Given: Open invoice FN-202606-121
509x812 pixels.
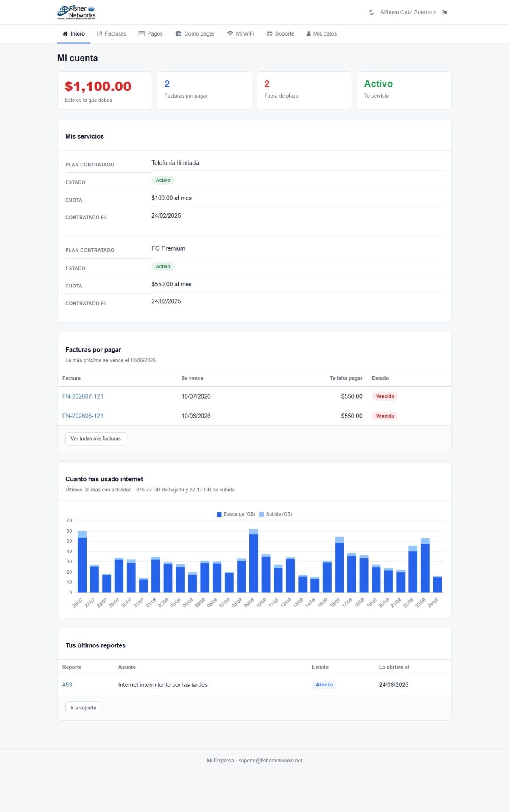Looking at the screenshot, I should (83, 416).
